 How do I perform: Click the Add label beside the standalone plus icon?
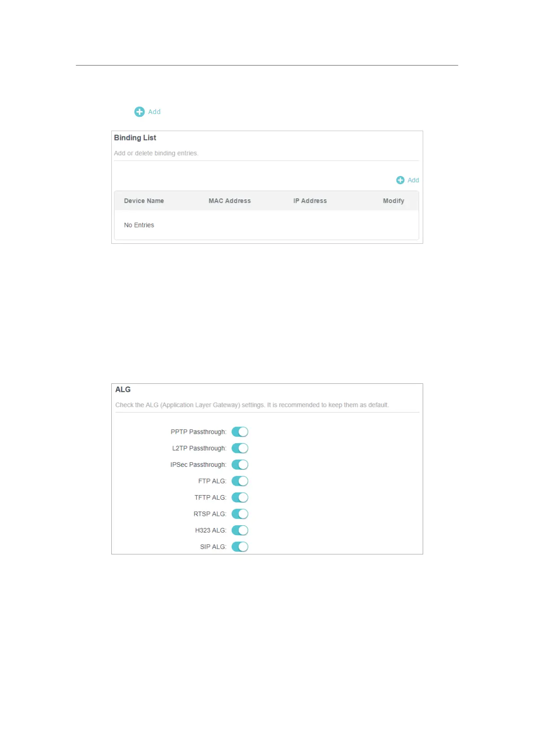pyautogui.click(x=154, y=112)
